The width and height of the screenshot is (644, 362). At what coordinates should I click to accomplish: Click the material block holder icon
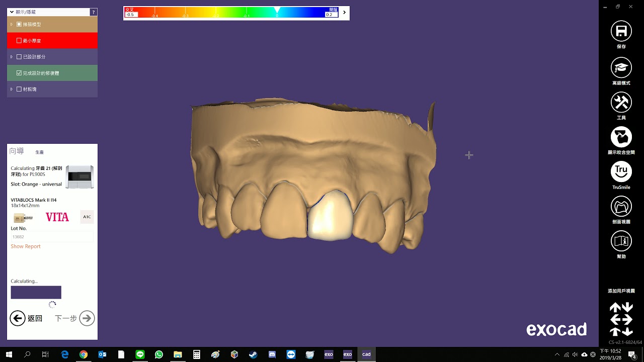point(23,218)
